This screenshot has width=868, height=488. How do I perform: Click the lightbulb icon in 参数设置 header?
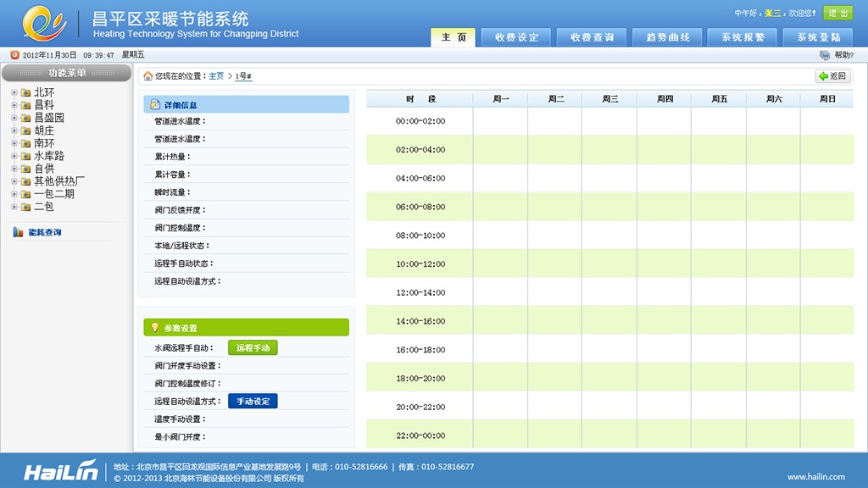[x=155, y=328]
